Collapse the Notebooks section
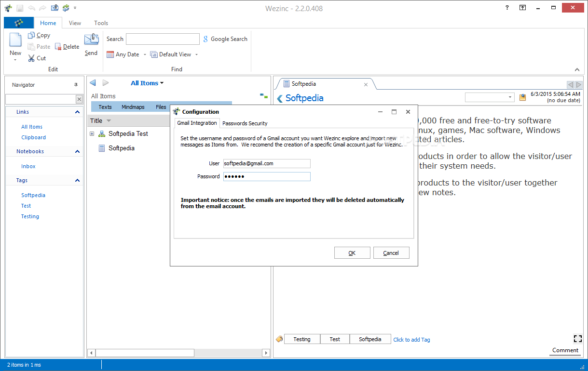The height and width of the screenshot is (371, 588). point(77,151)
